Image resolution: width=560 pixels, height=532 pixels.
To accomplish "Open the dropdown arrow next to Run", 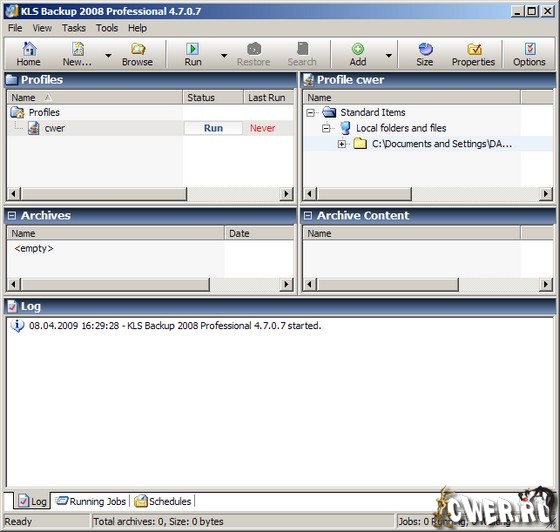I will (x=224, y=55).
